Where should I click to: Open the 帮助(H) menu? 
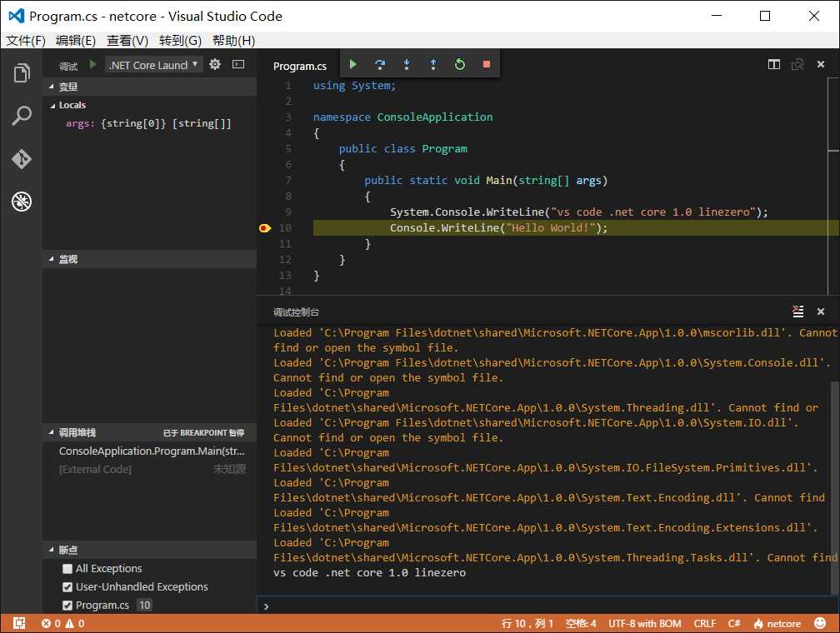click(x=233, y=40)
